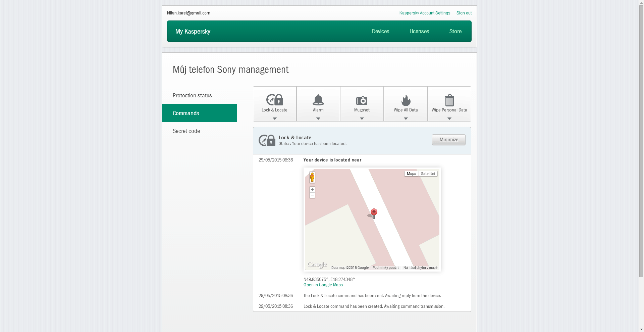Click the Wipe Personal Data trash icon
The width and height of the screenshot is (644, 332).
[x=449, y=100]
